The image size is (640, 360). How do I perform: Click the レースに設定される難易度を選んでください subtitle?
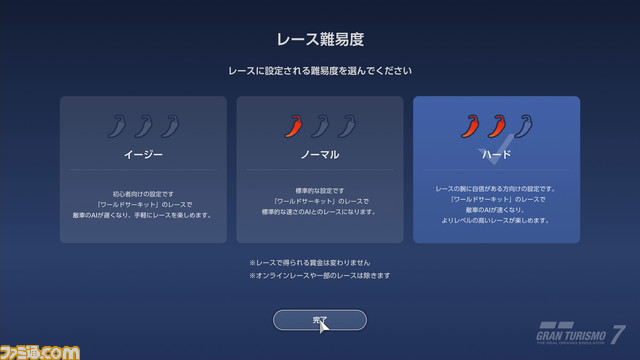coord(320,71)
